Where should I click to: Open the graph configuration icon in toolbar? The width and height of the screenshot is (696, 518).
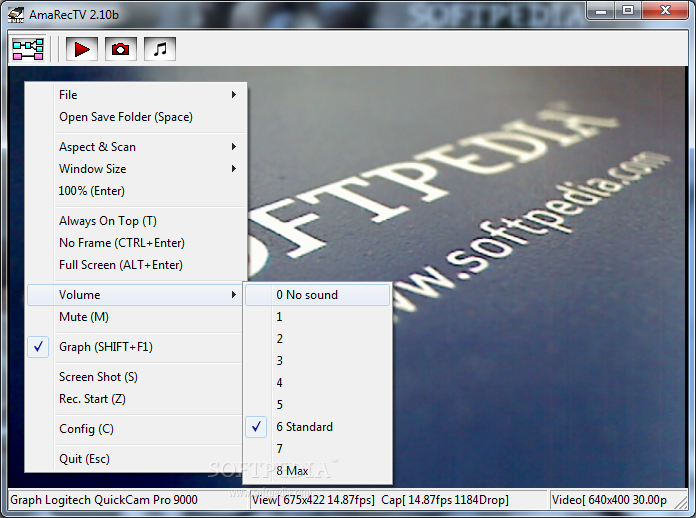click(28, 49)
